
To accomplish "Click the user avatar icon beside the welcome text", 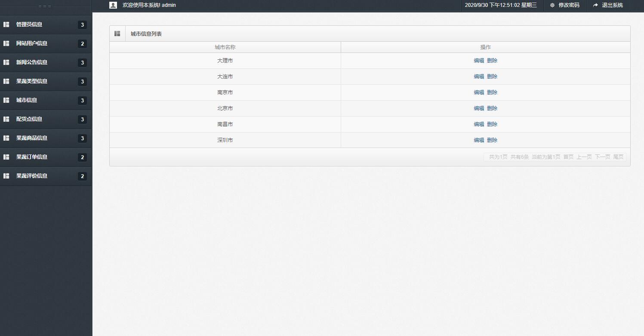I will point(113,5).
